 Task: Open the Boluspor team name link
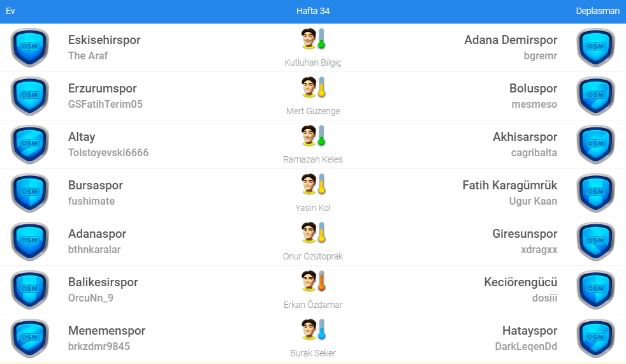(533, 89)
